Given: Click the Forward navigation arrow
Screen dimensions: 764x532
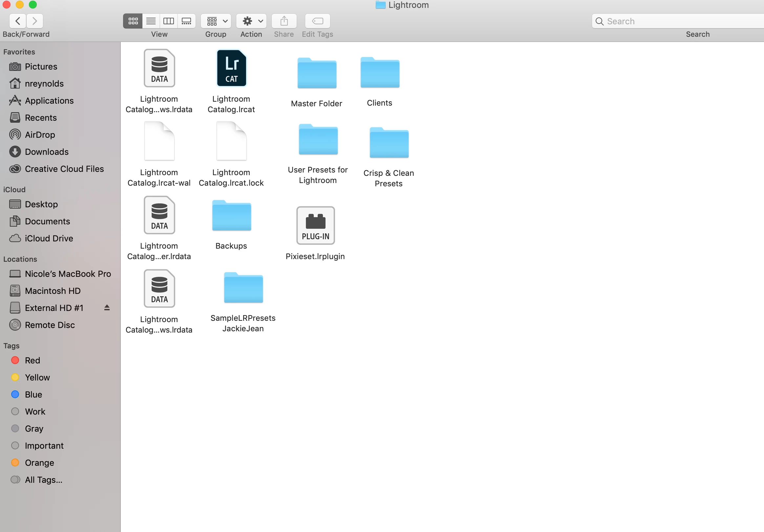Looking at the screenshot, I should 34,21.
